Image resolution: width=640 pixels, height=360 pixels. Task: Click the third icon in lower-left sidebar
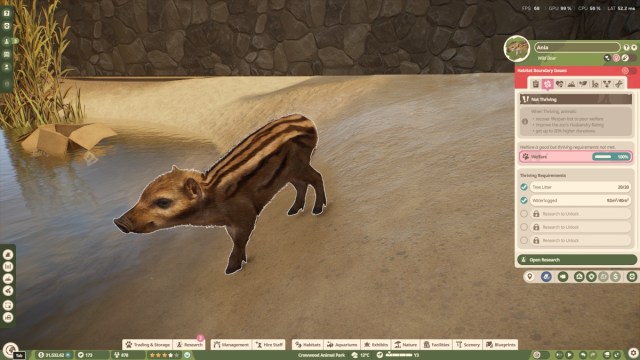pos(8,279)
